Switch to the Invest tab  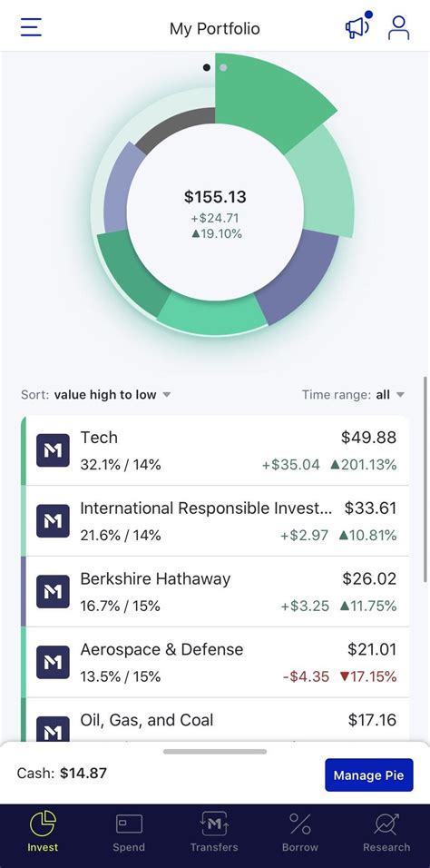(43, 832)
